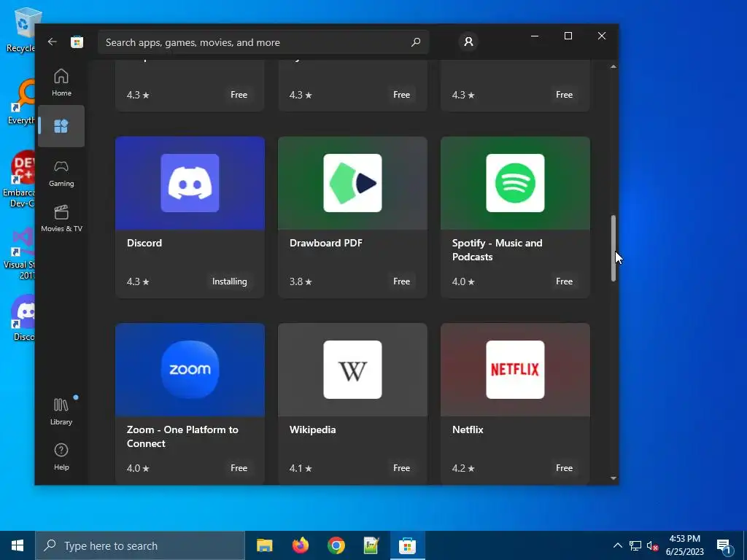Open Spotify - Music and Podcasts title
747x560 pixels.
[x=497, y=249]
